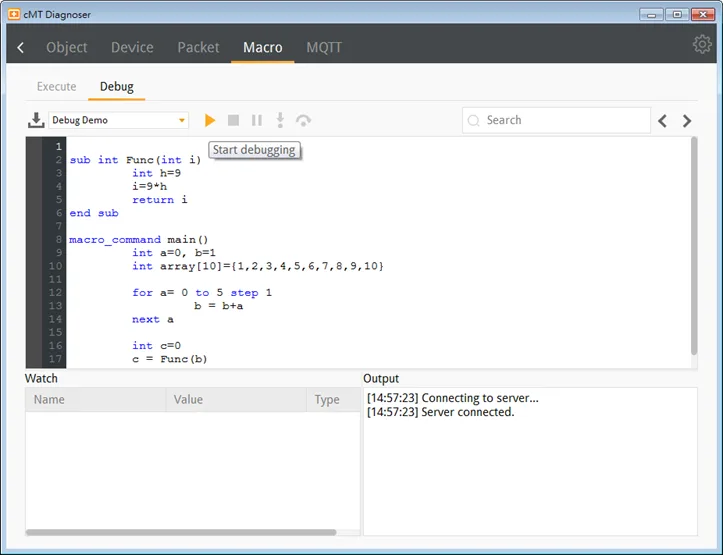Viewport: 723px width, 555px height.
Task: Minimize the cMT Diagnoser window
Action: coord(651,15)
